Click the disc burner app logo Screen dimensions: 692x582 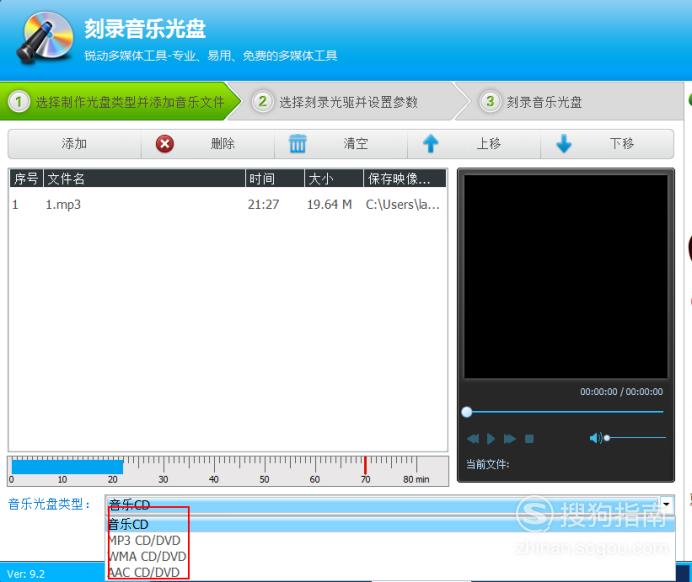[x=45, y=38]
